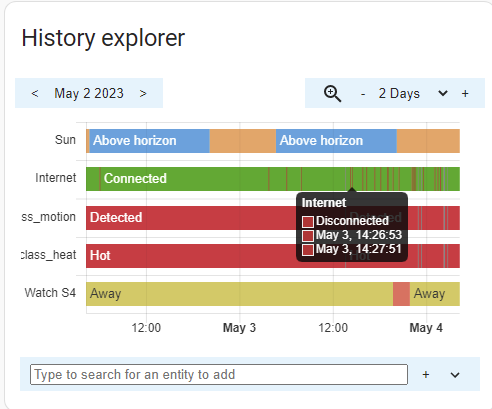Screen dimensions: 492x409
Task: Click the History explorer title
Action: [103, 38]
